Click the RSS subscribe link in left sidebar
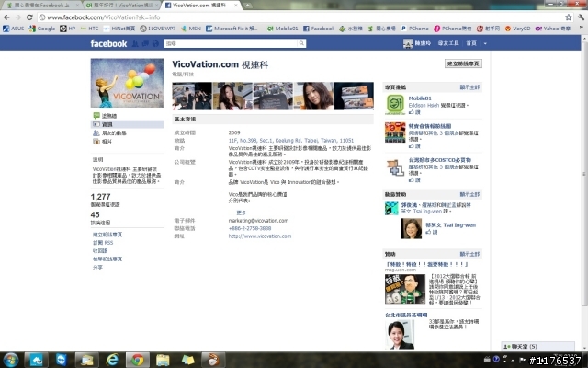 tap(103, 243)
